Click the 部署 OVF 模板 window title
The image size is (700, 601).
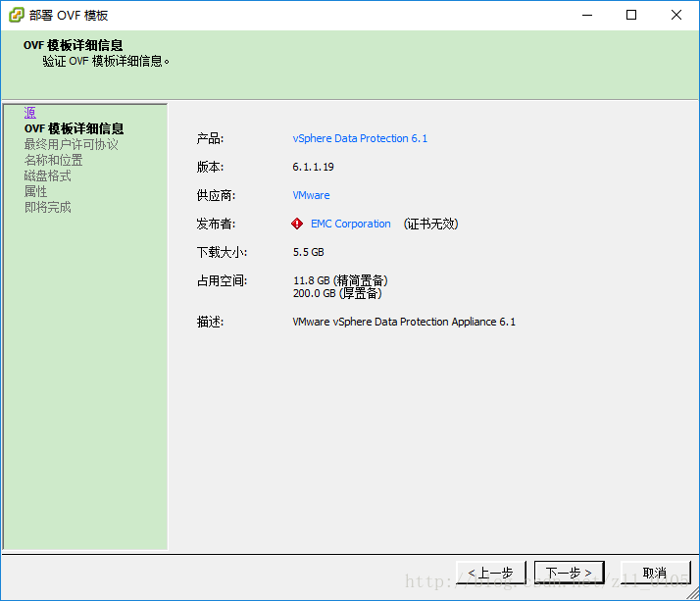pos(69,15)
